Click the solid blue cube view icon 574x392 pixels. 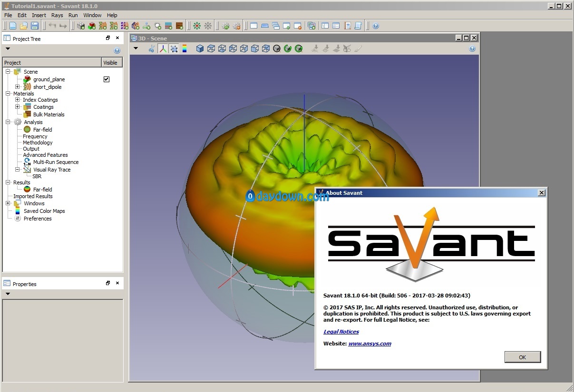[200, 48]
